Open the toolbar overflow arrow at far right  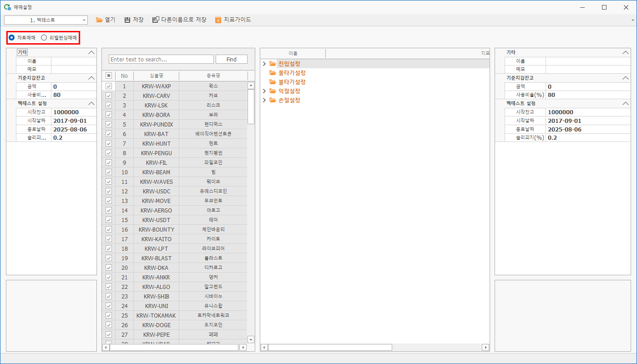pyautogui.click(x=633, y=20)
